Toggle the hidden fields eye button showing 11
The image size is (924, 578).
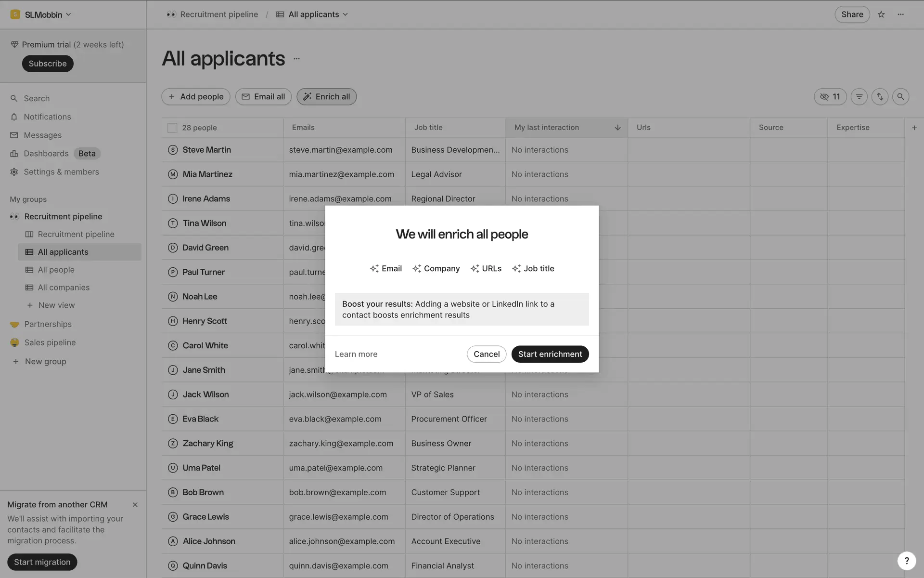point(830,97)
